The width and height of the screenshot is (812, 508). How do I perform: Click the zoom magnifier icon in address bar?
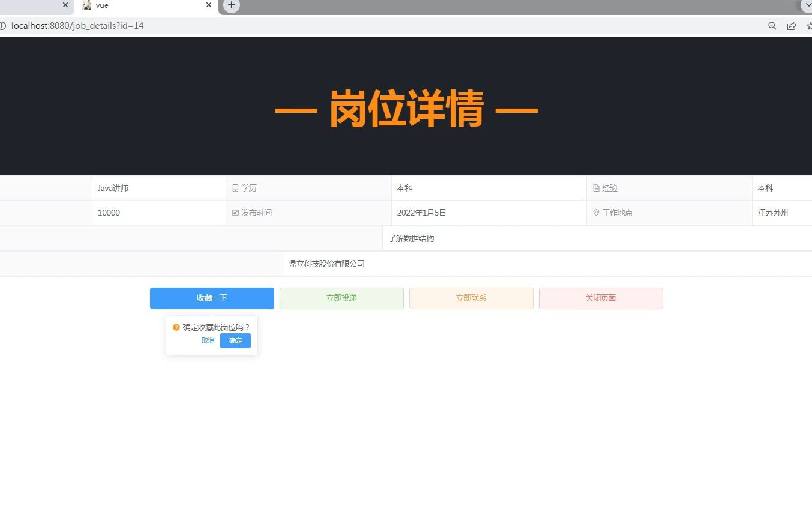click(772, 26)
